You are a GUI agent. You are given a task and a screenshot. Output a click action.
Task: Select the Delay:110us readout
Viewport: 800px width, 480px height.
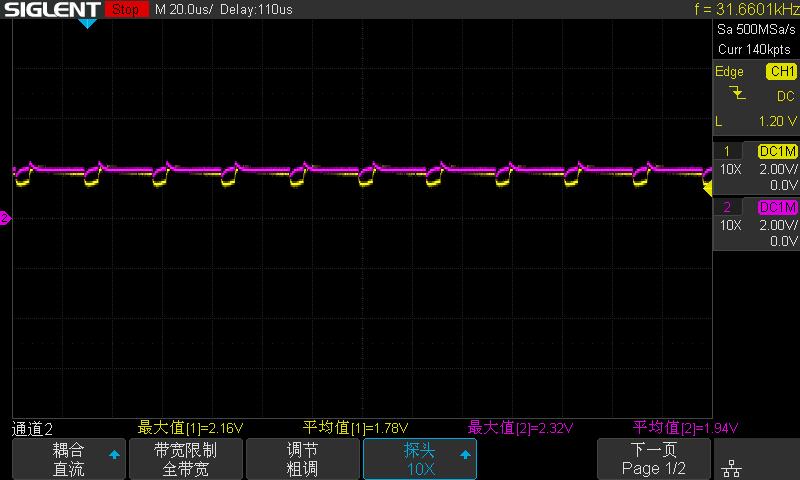pos(256,9)
